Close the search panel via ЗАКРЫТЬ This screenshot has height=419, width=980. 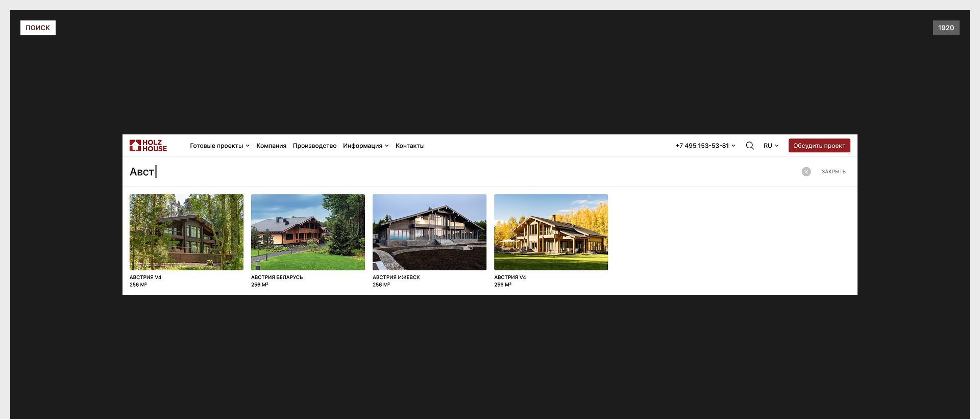834,172
